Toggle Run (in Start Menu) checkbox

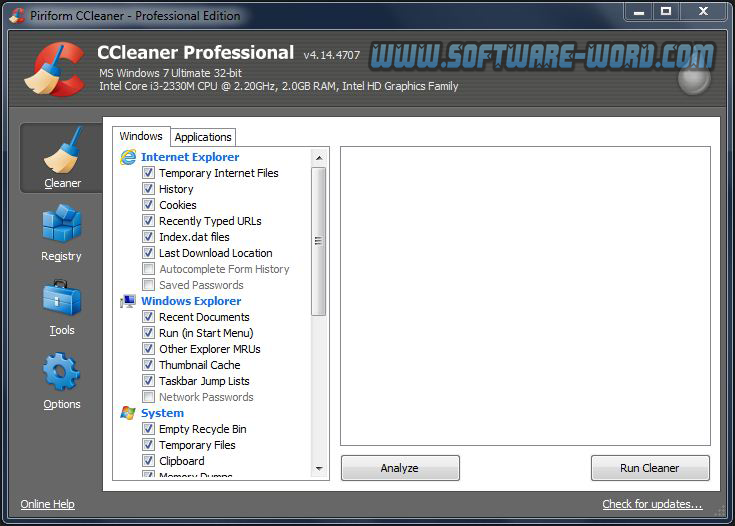(x=148, y=332)
